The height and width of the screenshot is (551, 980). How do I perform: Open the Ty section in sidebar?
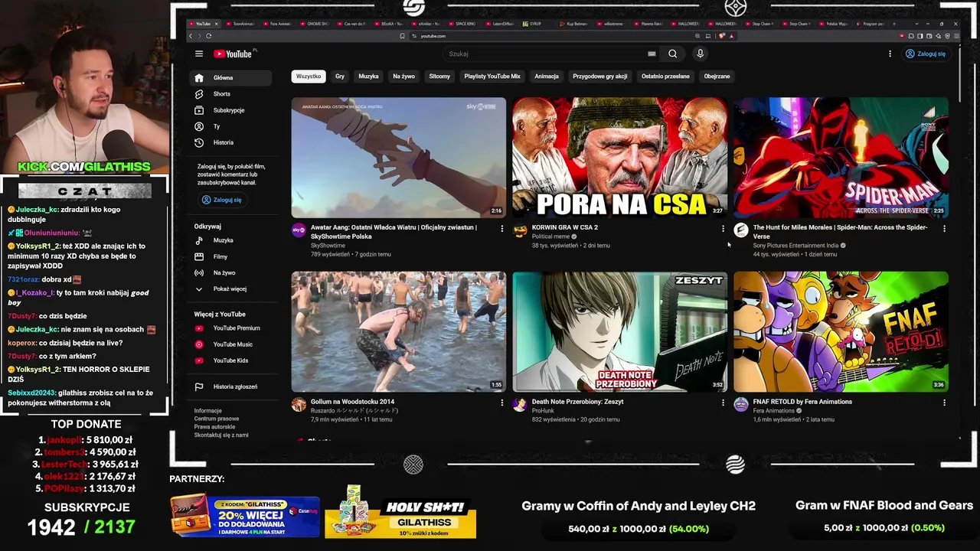[230, 126]
